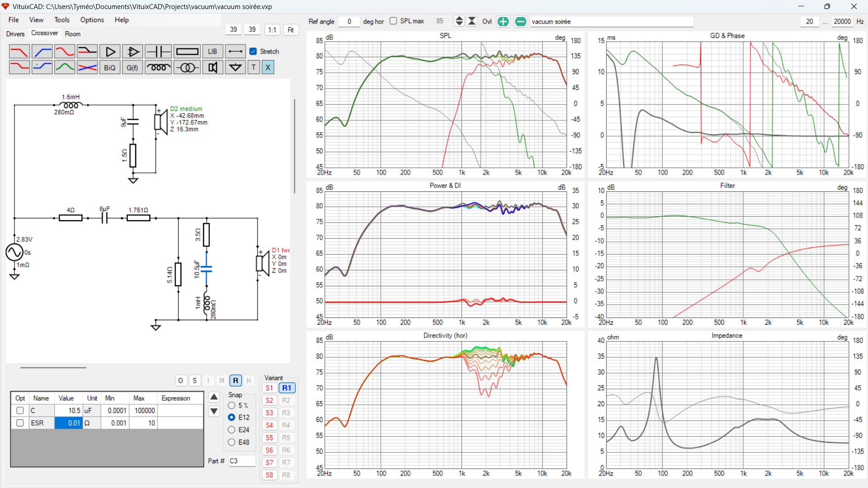Select the 5 % snap option
Viewport: 868px width, 488px height.
point(232,406)
